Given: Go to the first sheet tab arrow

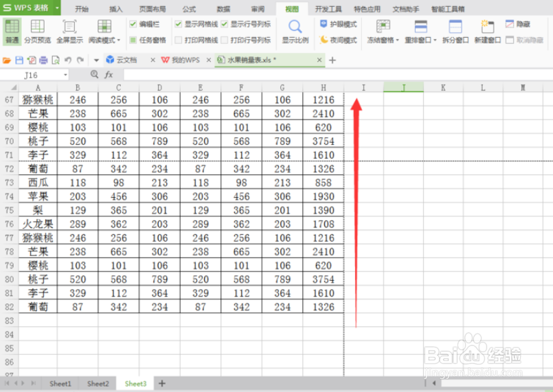Looking at the screenshot, I should 7,383.
